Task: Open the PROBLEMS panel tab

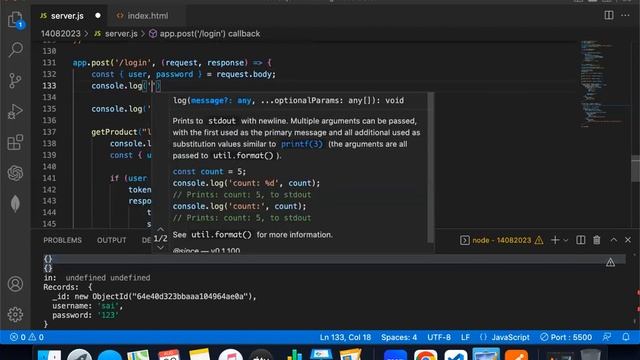Action: (62, 240)
